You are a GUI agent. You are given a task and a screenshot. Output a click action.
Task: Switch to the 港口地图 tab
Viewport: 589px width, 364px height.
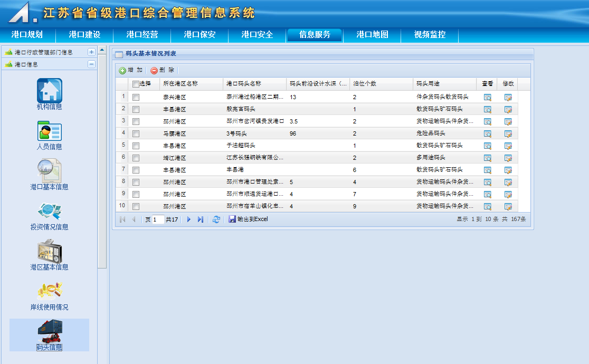(x=372, y=35)
